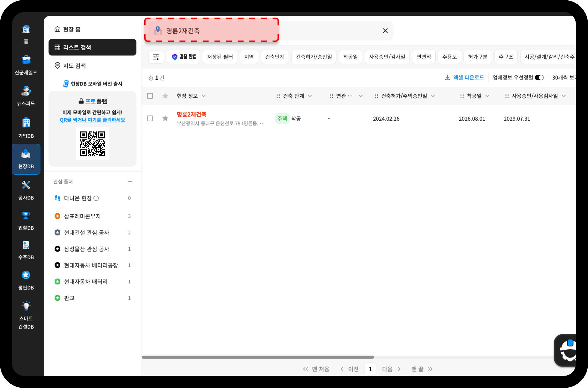Click drag handle of 사용승인/사용검사일 column

click(x=507, y=96)
